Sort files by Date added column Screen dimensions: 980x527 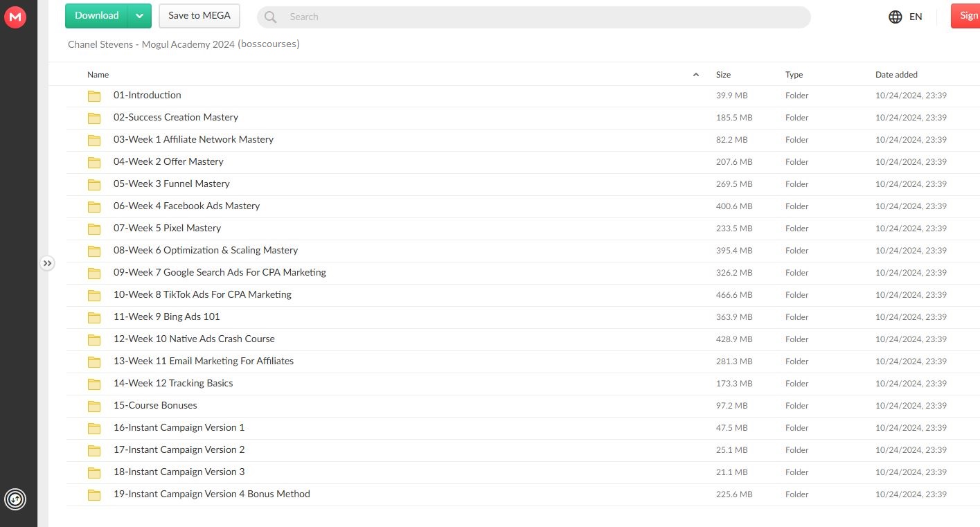click(896, 75)
